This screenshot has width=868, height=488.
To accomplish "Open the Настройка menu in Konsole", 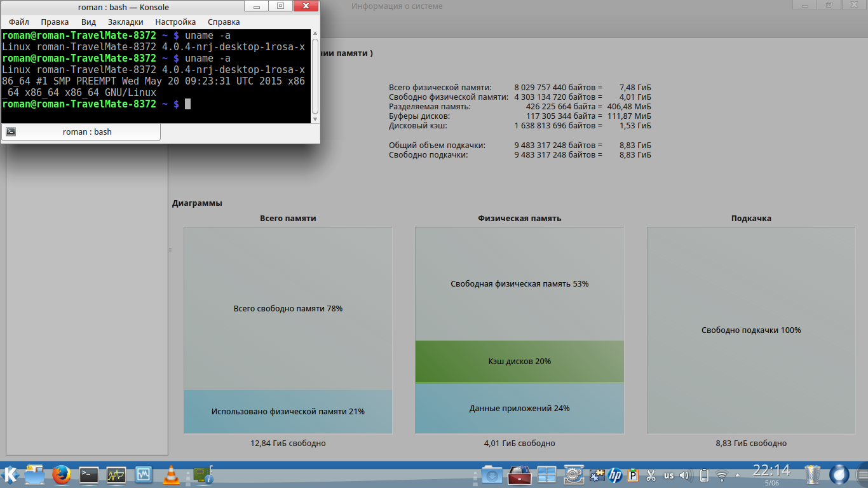I will point(175,22).
